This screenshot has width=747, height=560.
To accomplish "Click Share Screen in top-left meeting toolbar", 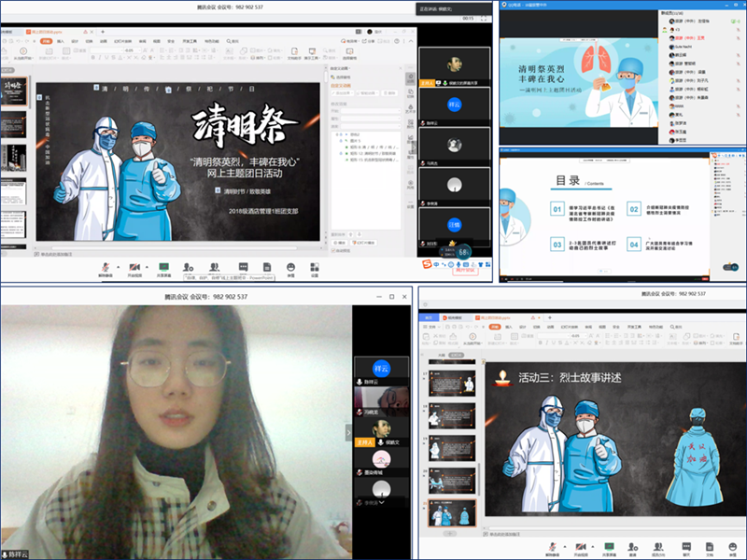I will 163,269.
